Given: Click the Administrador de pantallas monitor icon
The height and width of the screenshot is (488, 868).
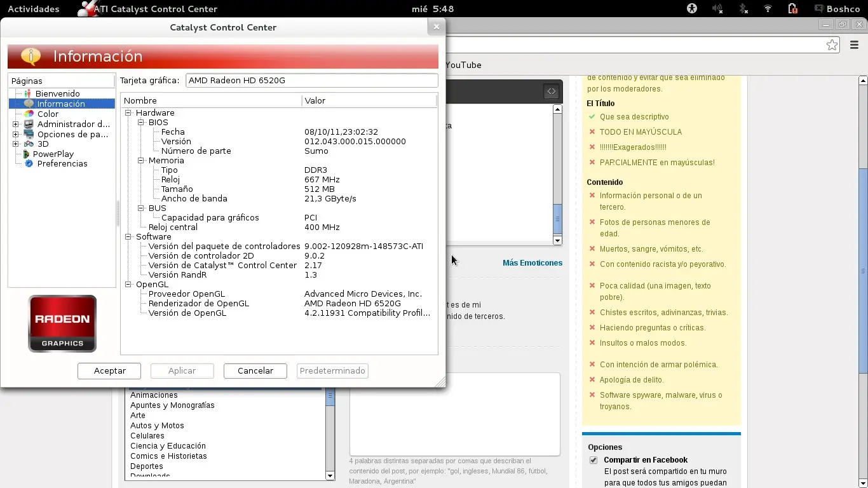Looking at the screenshot, I should pos(29,124).
